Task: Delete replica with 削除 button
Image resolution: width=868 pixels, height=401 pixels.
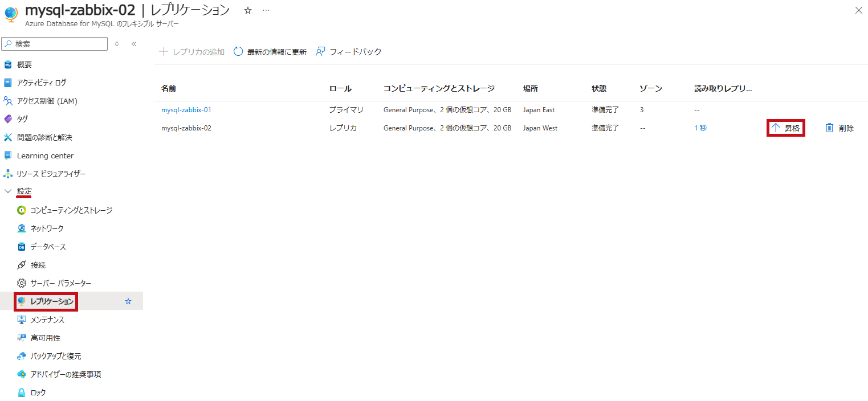Action: (x=840, y=128)
